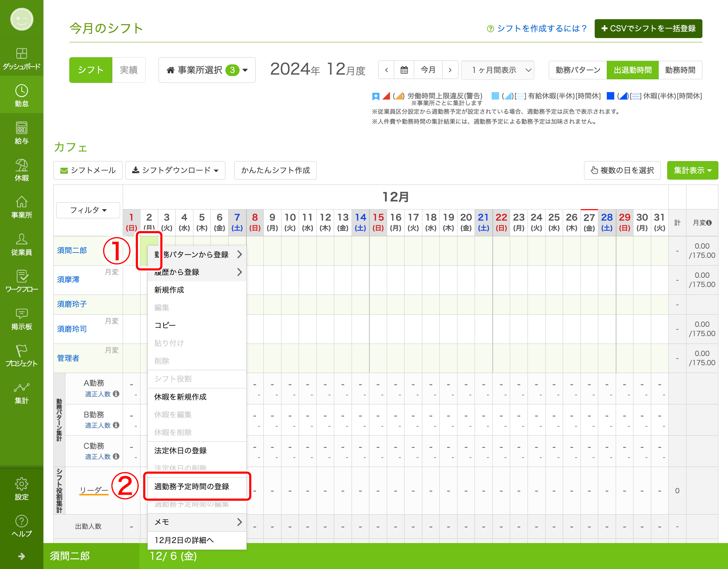Select 出退勤時間 display mode
The height and width of the screenshot is (569, 728).
(633, 70)
